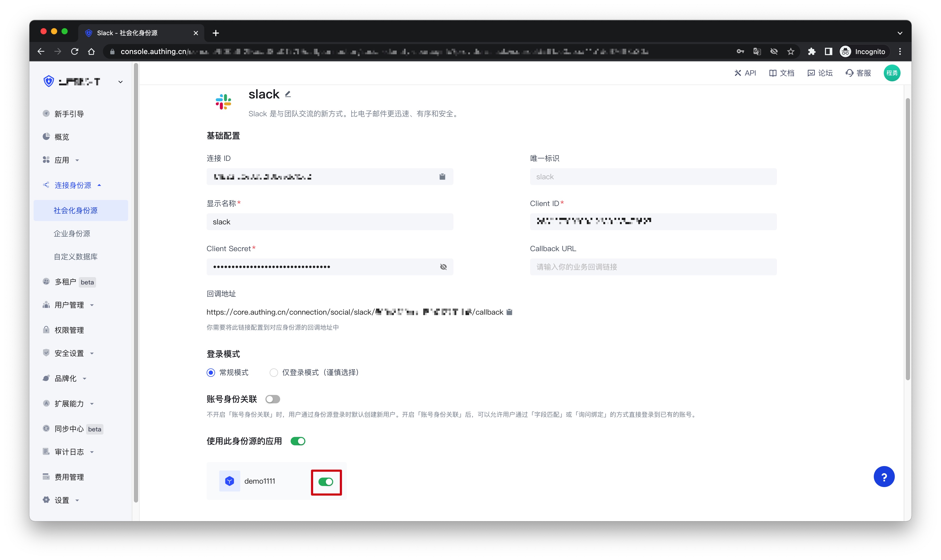
Task: Select 仅登录模式 radio option
Action: (274, 373)
